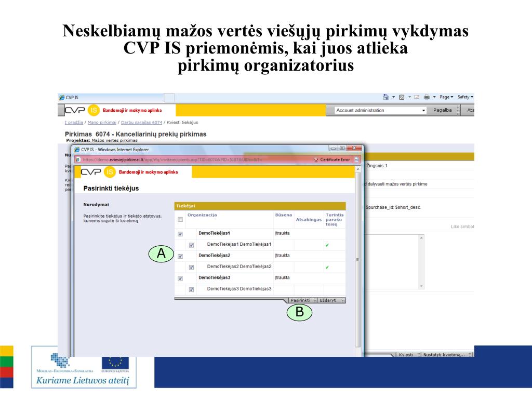
Task: Click the Certificate Error shield in the address bar
Action: click(316, 159)
